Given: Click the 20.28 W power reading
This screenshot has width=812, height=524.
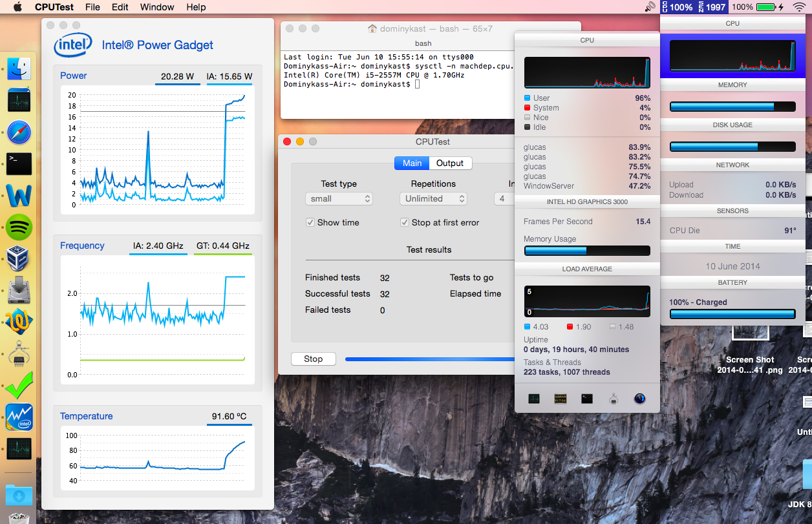Looking at the screenshot, I should tap(177, 76).
